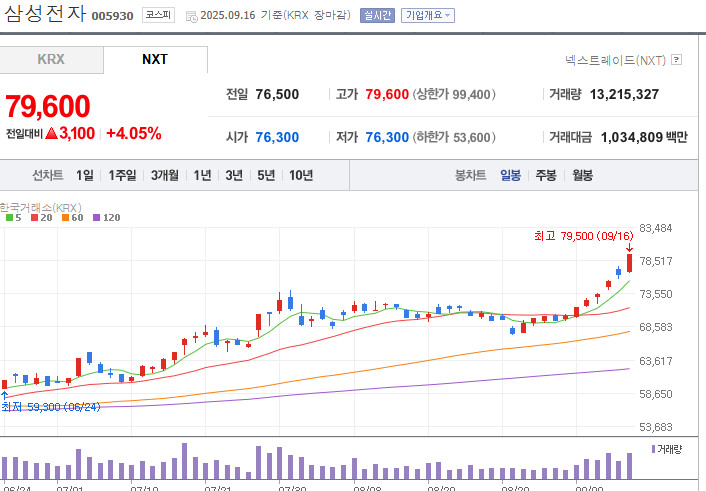Click the red up-triangle change indicator
This screenshot has width=706, height=491.
click(51, 133)
